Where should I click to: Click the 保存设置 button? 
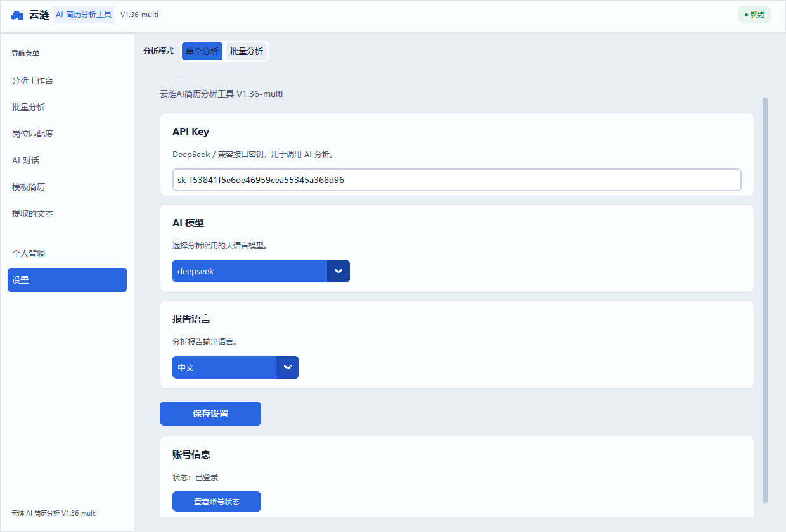210,414
